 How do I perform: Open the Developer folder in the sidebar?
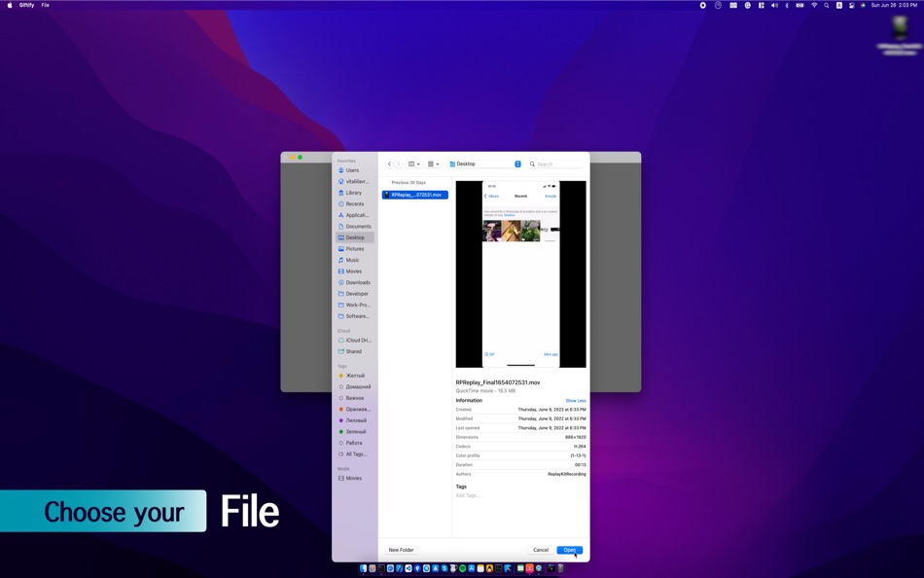coord(354,294)
